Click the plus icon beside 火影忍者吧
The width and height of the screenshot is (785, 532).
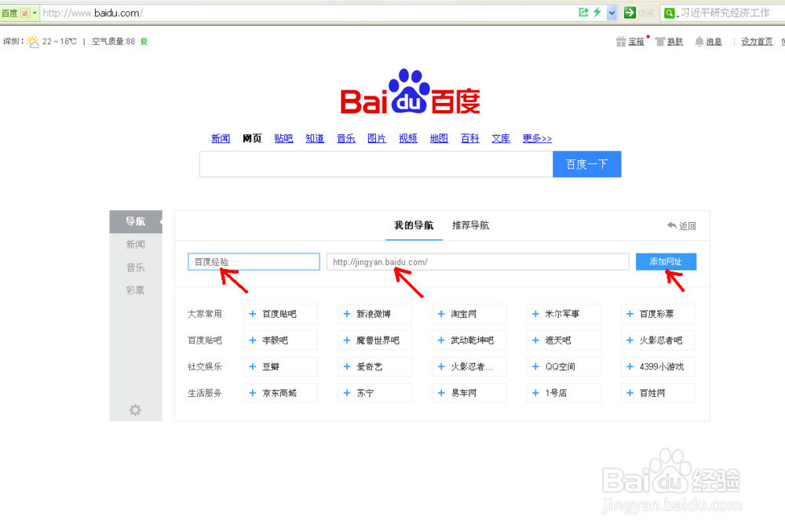click(x=630, y=341)
